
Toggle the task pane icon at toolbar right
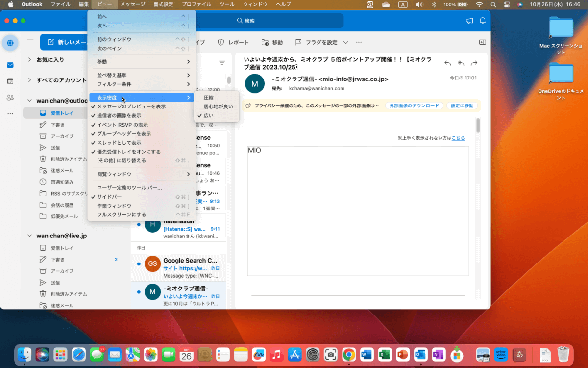click(x=482, y=42)
